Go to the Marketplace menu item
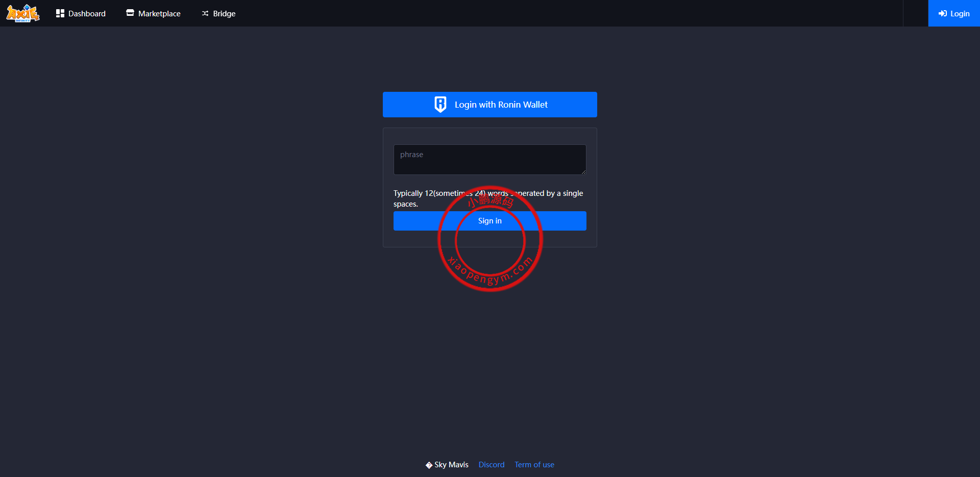Screen dimensions: 980x477 pos(159,14)
